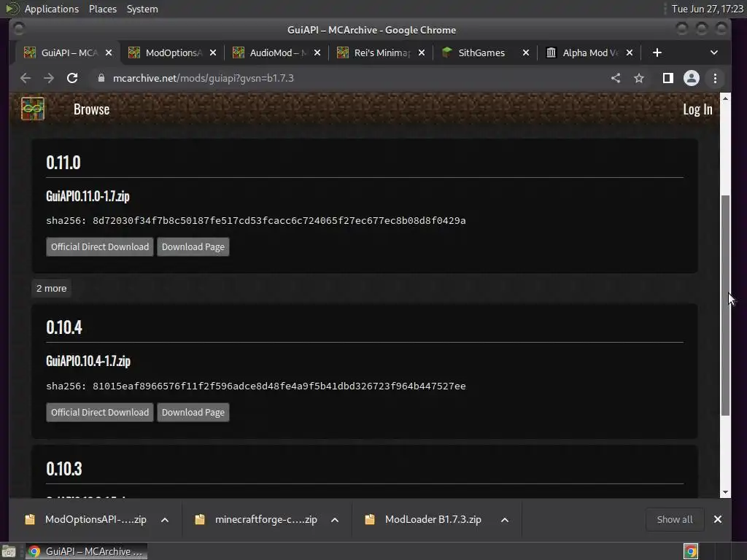Image resolution: width=747 pixels, height=560 pixels.
Task: Go back to the previous page
Action: (x=26, y=78)
